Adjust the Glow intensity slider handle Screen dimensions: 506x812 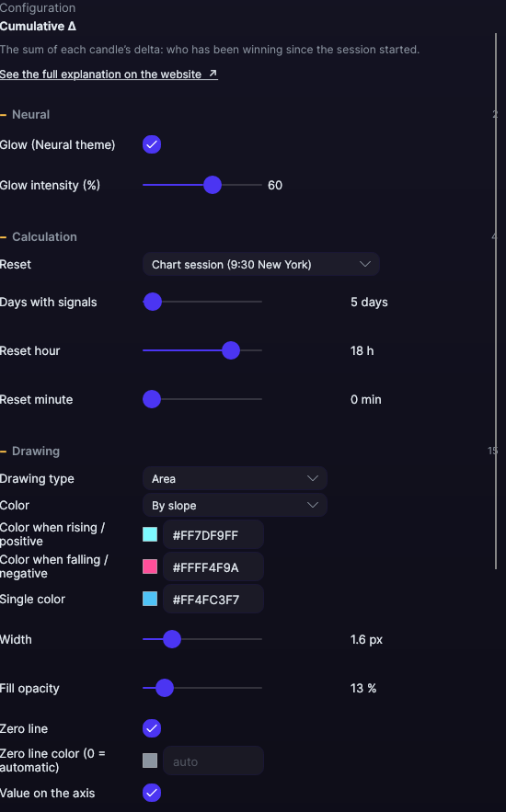pos(213,185)
